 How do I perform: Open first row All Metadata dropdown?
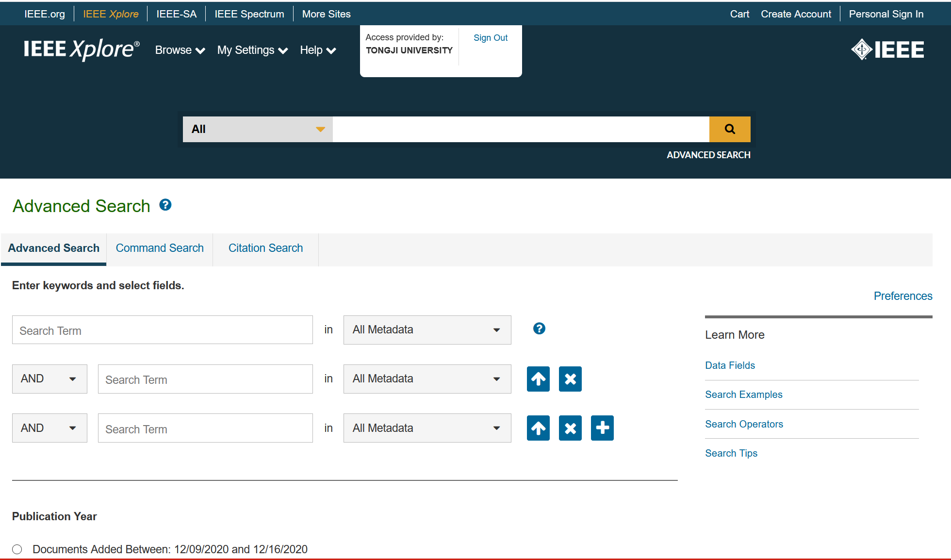(427, 330)
